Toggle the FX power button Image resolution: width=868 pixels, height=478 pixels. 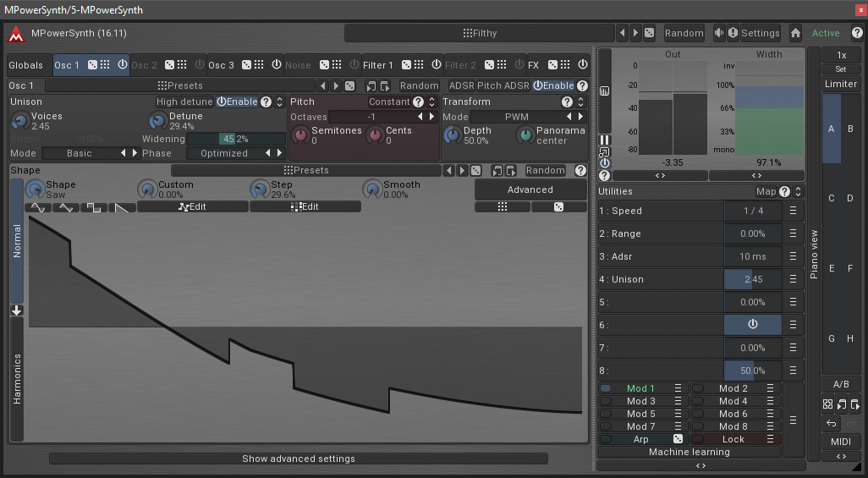coord(582,64)
